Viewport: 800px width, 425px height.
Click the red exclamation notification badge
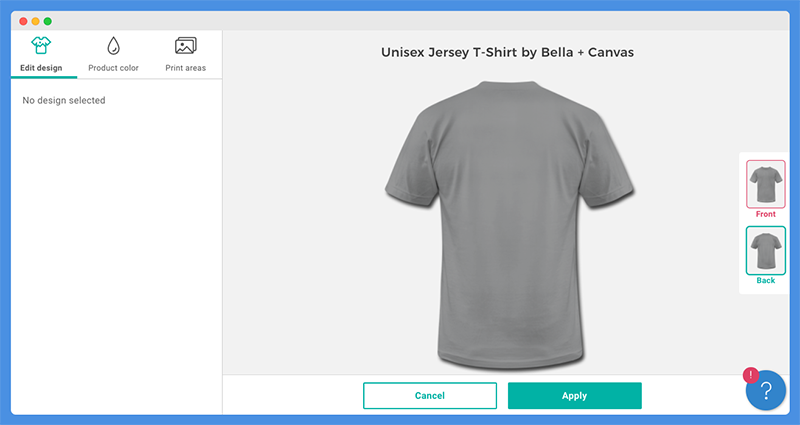point(751,375)
